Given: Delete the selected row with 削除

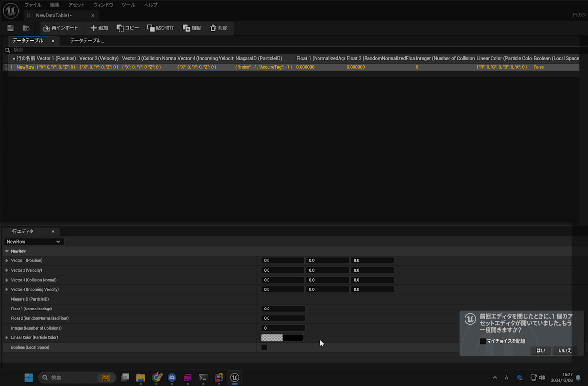Looking at the screenshot, I should 219,28.
